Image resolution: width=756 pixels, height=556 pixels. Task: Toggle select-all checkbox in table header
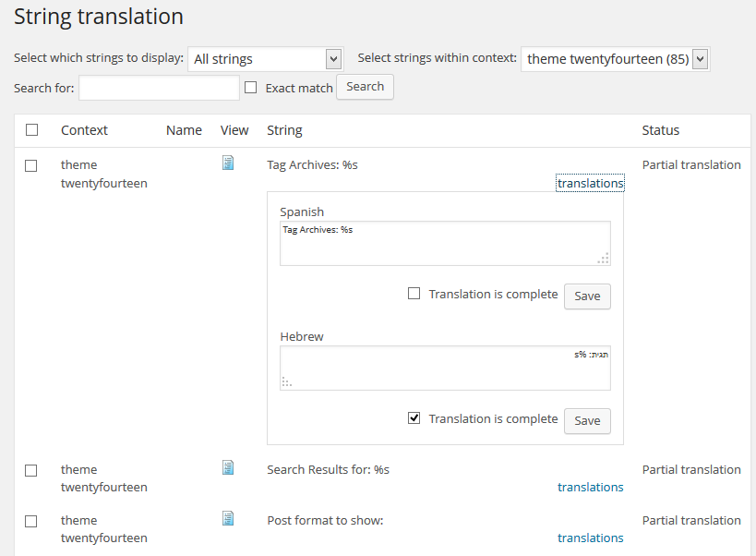[31, 129]
